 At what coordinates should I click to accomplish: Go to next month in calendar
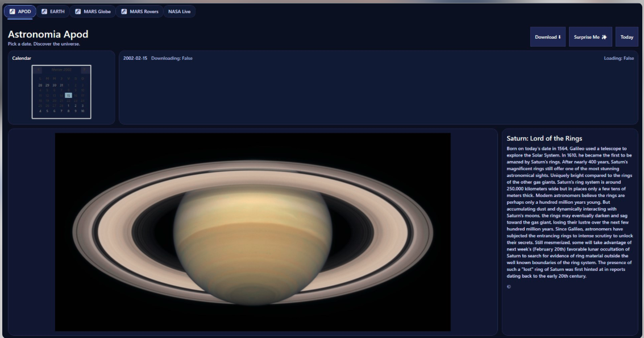pos(85,70)
